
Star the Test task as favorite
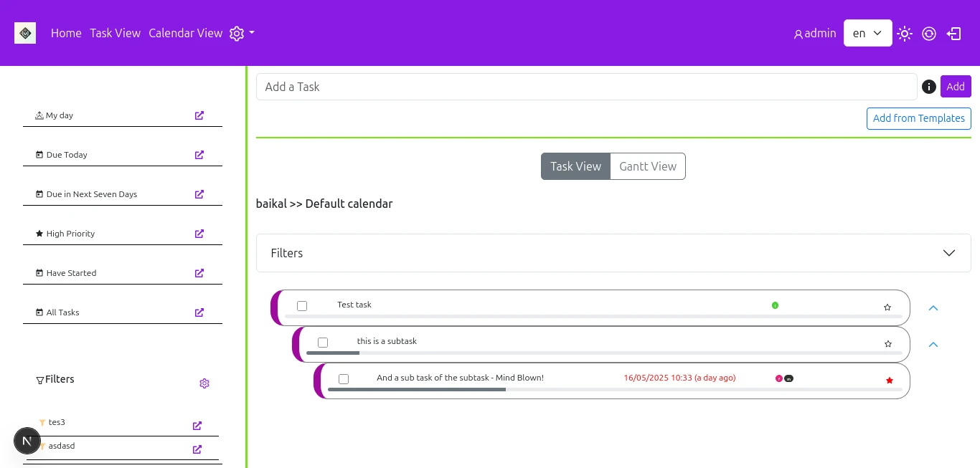(887, 307)
